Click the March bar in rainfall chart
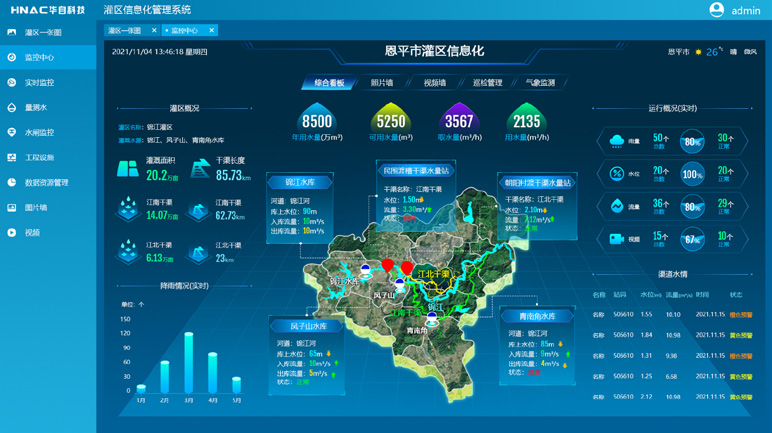772x433 pixels. click(x=188, y=362)
